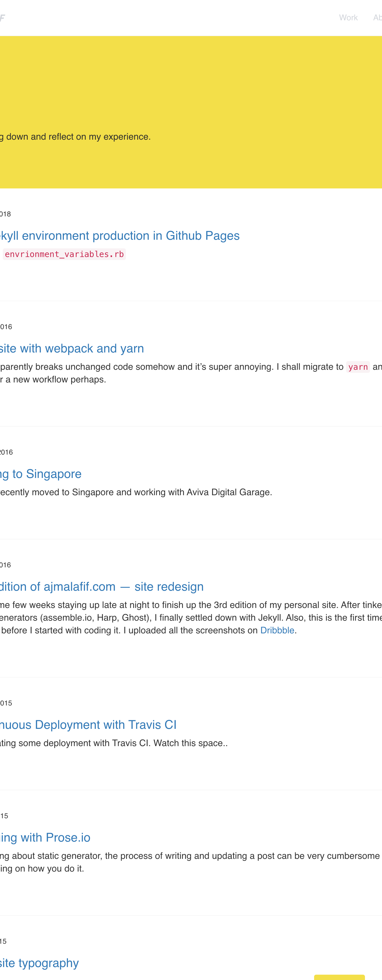
Task: Open the webpack and yarn post title
Action: [x=72, y=348]
